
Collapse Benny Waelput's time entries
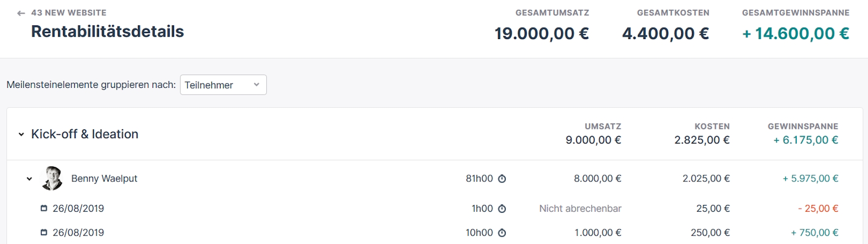click(x=29, y=179)
